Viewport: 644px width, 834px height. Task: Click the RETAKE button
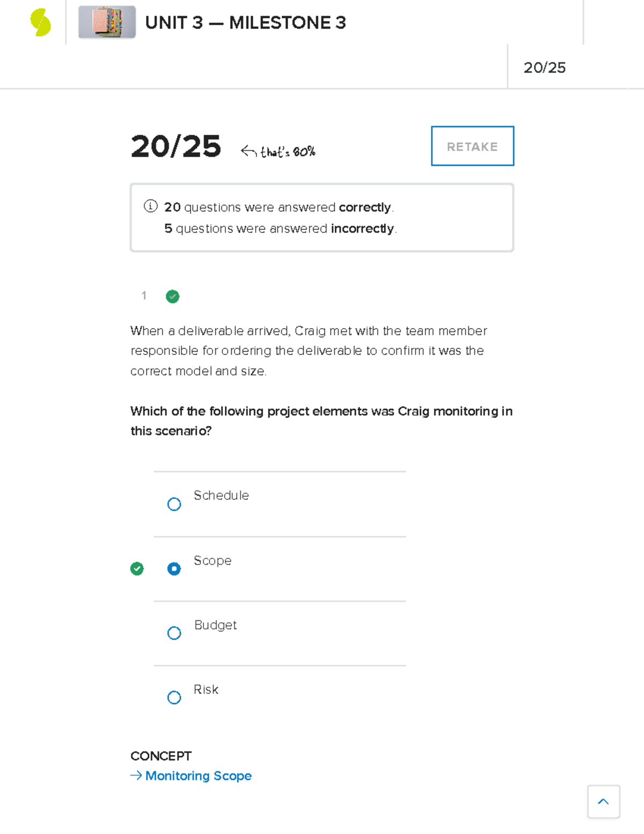click(x=472, y=146)
